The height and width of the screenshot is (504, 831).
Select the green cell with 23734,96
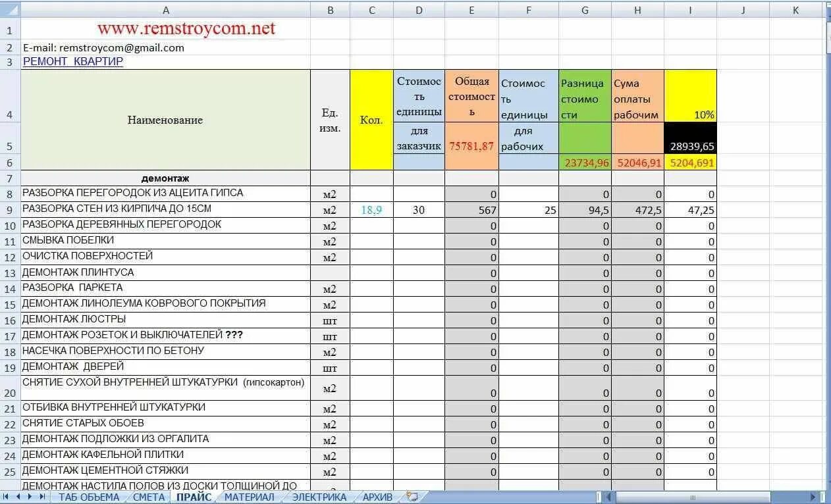click(585, 163)
